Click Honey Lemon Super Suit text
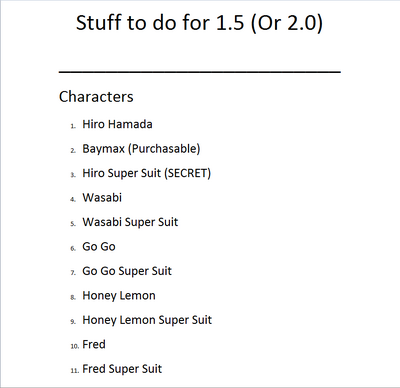This screenshot has height=388, width=400. point(147,320)
